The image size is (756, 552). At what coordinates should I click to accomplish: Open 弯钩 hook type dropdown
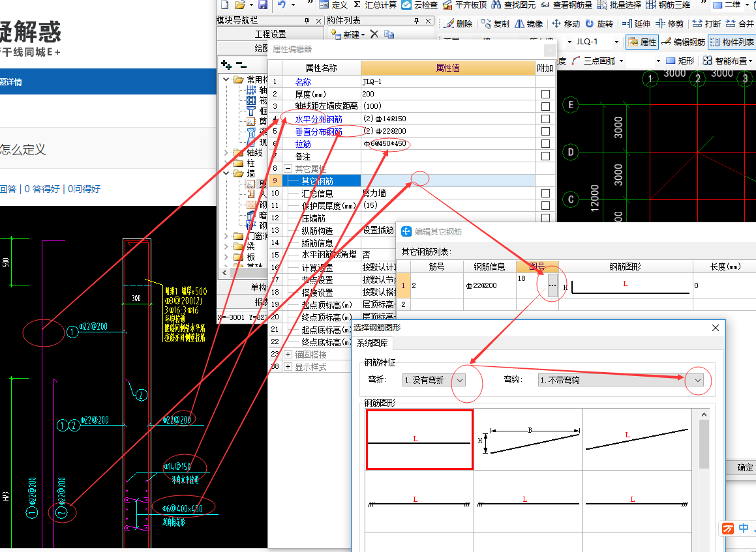[x=698, y=380]
